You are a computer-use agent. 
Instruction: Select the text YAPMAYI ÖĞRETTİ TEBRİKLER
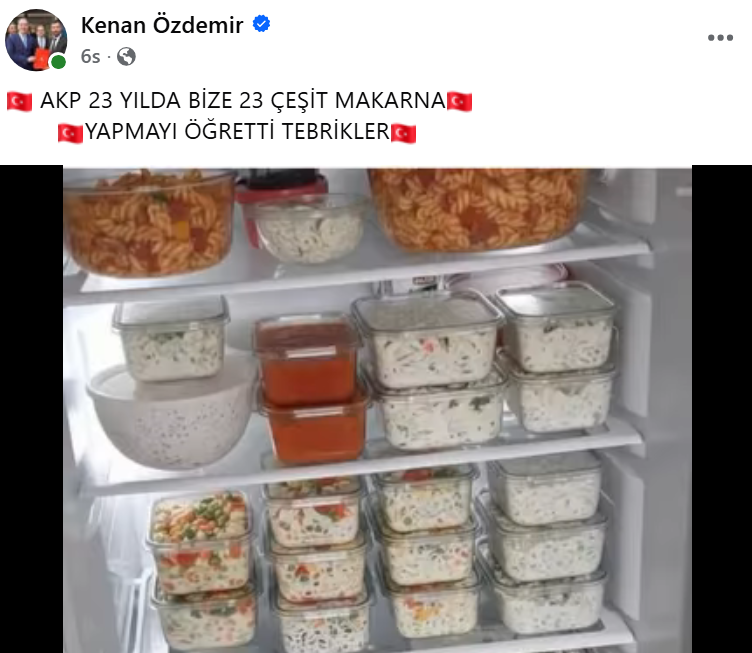(237, 132)
